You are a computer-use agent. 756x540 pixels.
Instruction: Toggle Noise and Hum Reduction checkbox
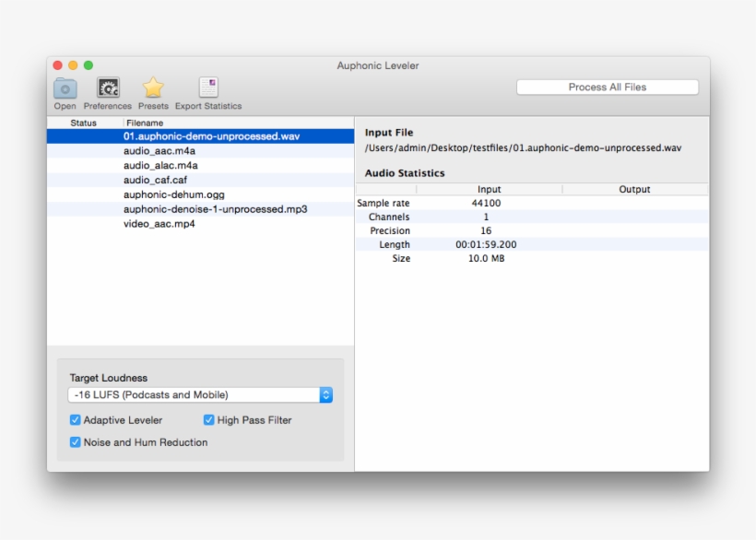pyautogui.click(x=76, y=442)
